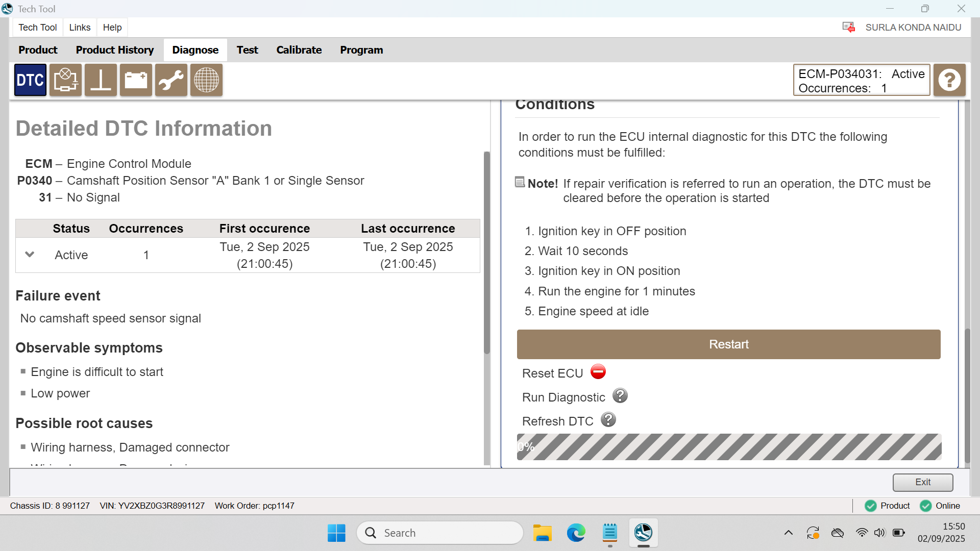
Task: Open File Explorer from the taskbar
Action: (x=543, y=533)
